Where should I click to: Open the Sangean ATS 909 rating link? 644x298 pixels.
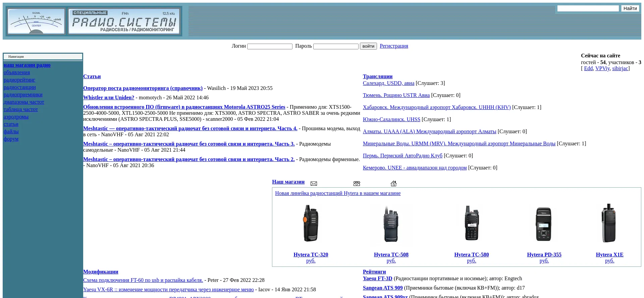point(383,288)
